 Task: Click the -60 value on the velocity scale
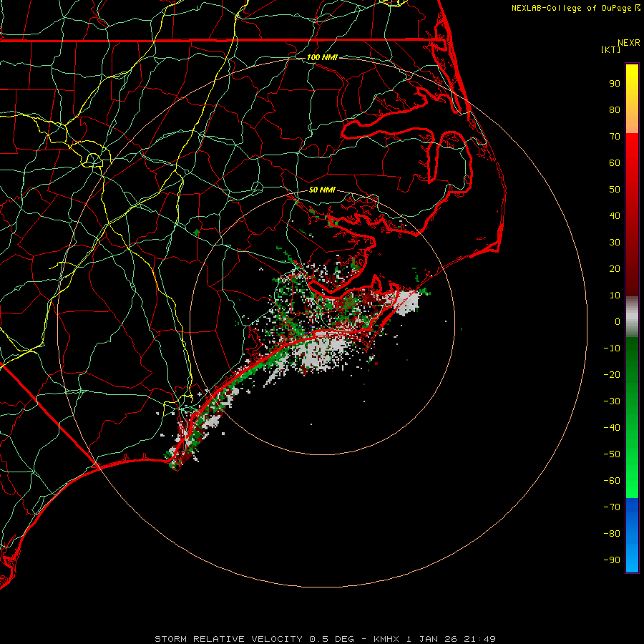point(612,481)
